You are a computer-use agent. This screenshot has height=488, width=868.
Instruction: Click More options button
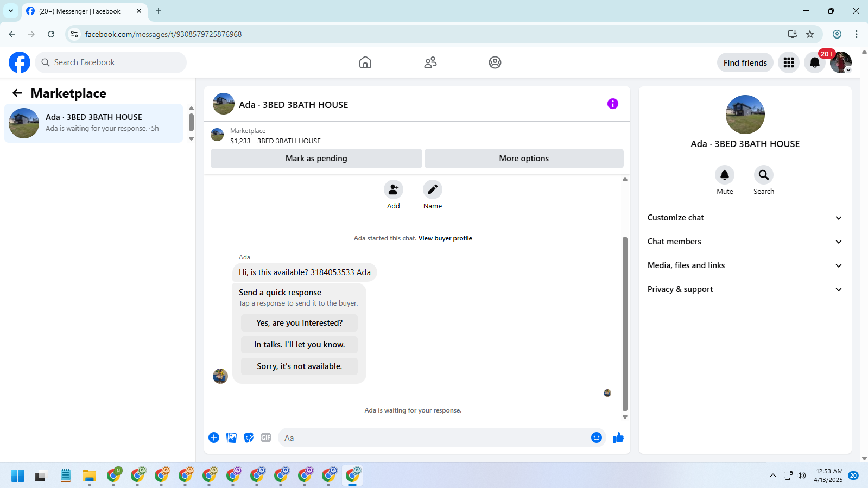point(524,159)
